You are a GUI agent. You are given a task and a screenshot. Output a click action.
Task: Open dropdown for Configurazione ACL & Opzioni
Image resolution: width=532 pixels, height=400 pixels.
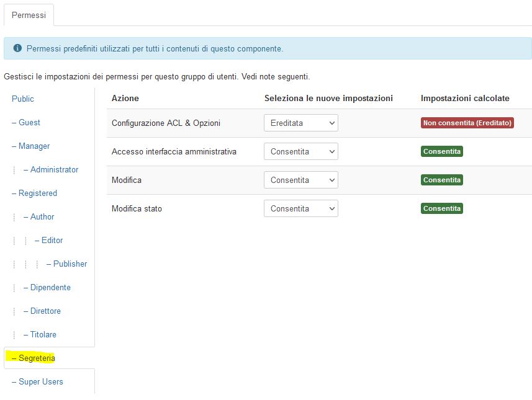pos(301,123)
